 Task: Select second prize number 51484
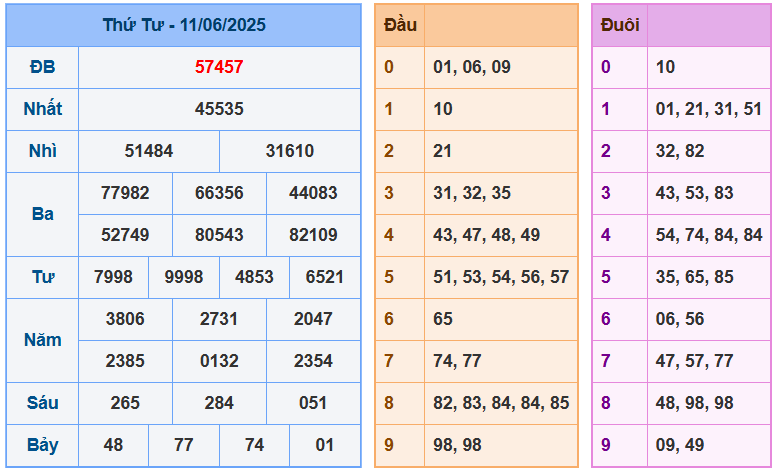click(149, 151)
